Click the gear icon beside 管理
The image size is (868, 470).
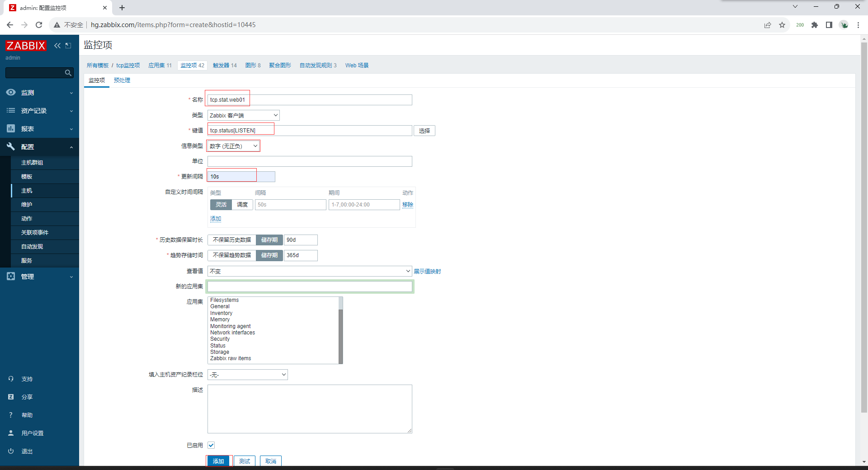tap(11, 276)
